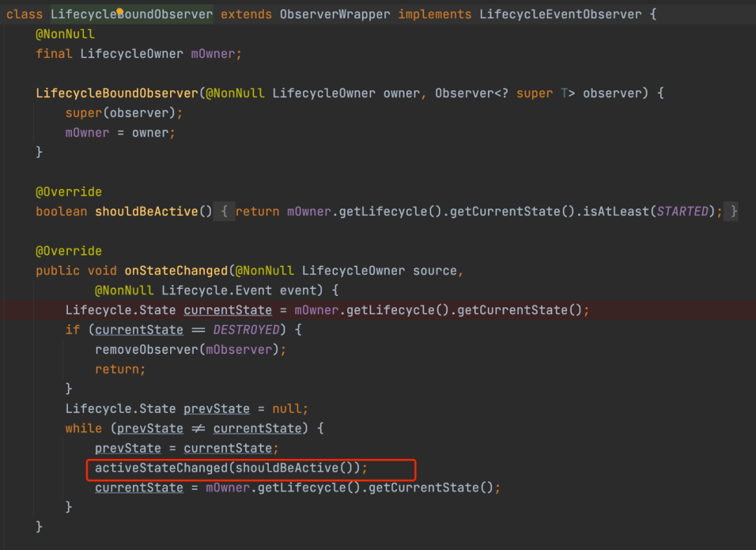Image resolution: width=756 pixels, height=550 pixels.
Task: Click the 'boolean' return type keyword
Action: (x=61, y=211)
